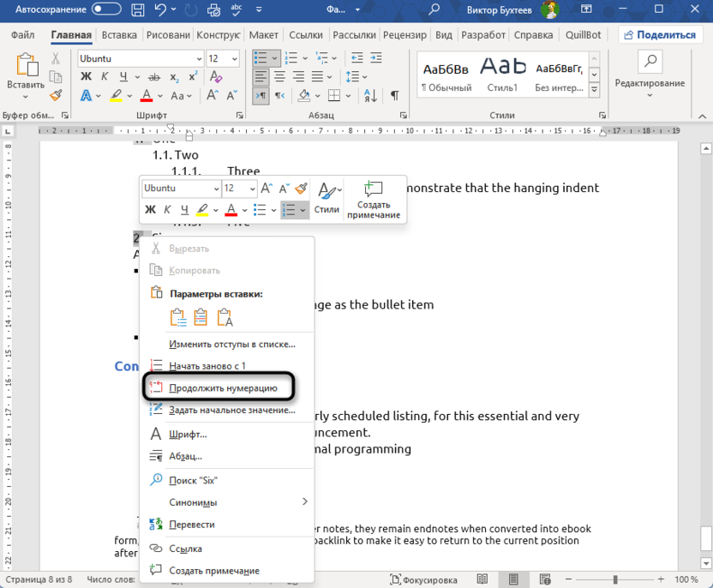Open the font size dropdown in the ribbon

coord(235,57)
